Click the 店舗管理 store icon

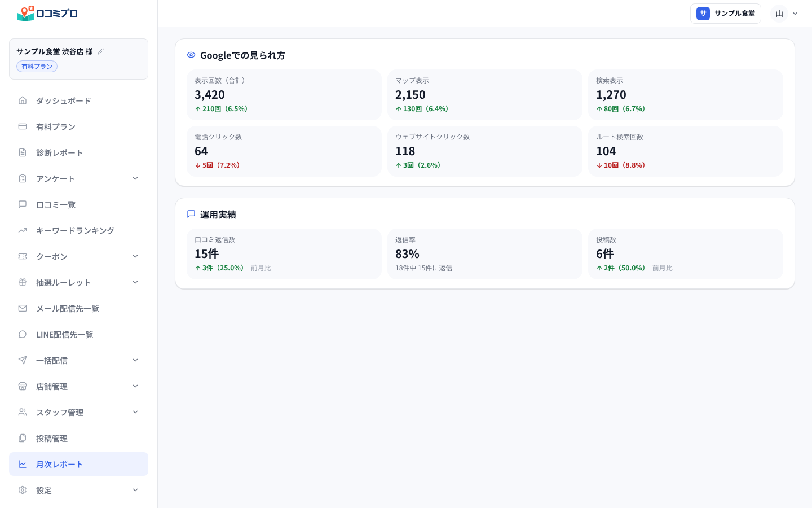23,386
